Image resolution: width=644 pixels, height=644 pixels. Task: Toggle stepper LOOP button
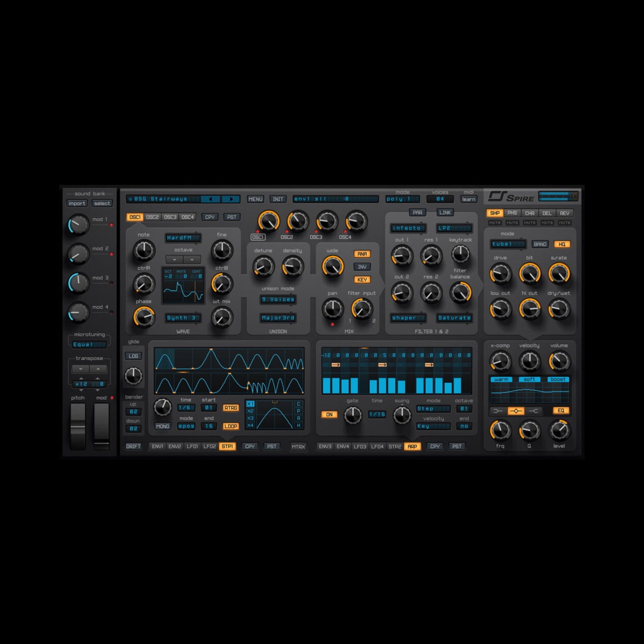tap(230, 426)
